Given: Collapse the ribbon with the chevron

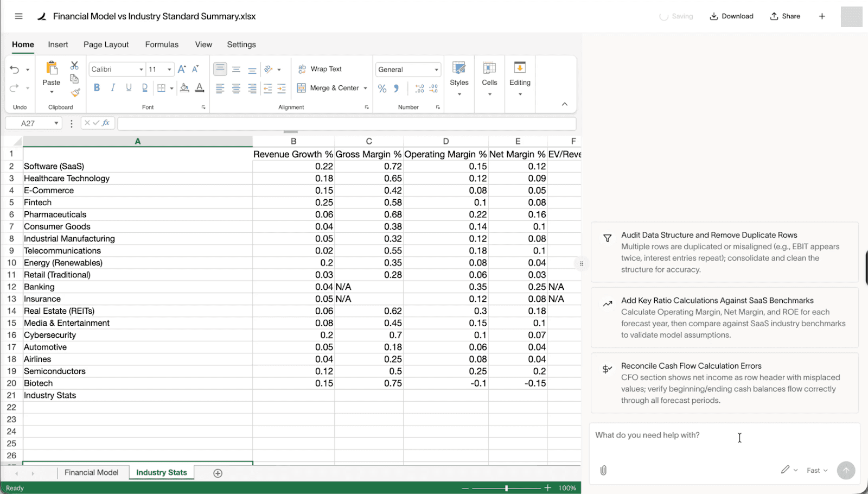Looking at the screenshot, I should [x=564, y=104].
